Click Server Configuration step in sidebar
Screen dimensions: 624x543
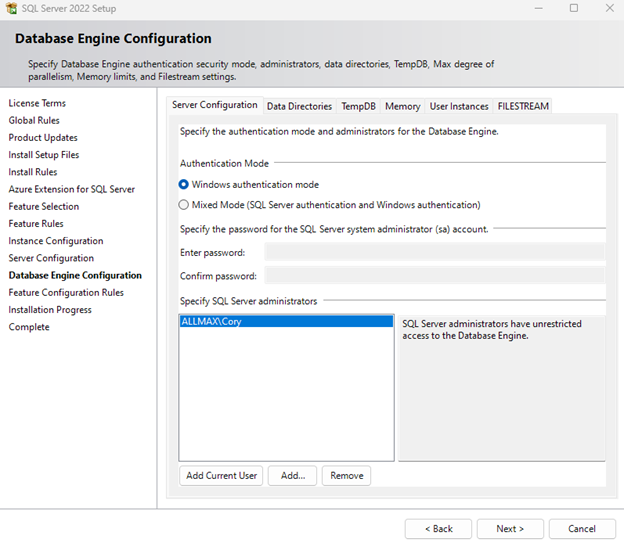(x=51, y=258)
